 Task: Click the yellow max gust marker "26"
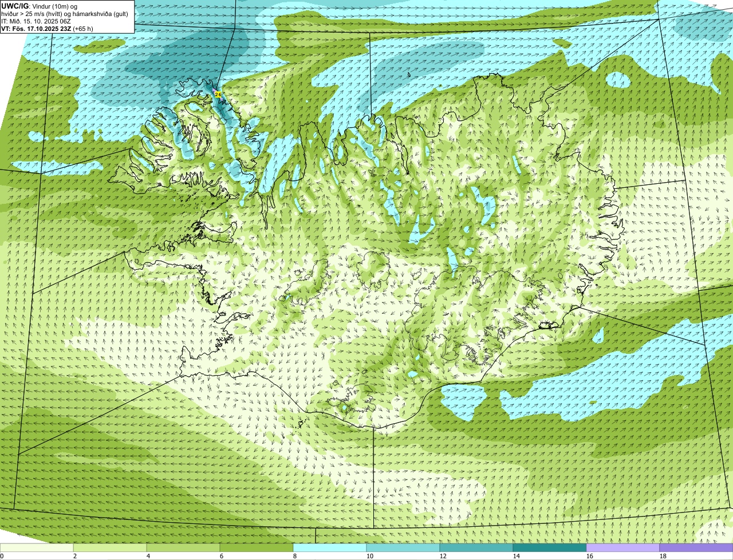[x=218, y=94]
